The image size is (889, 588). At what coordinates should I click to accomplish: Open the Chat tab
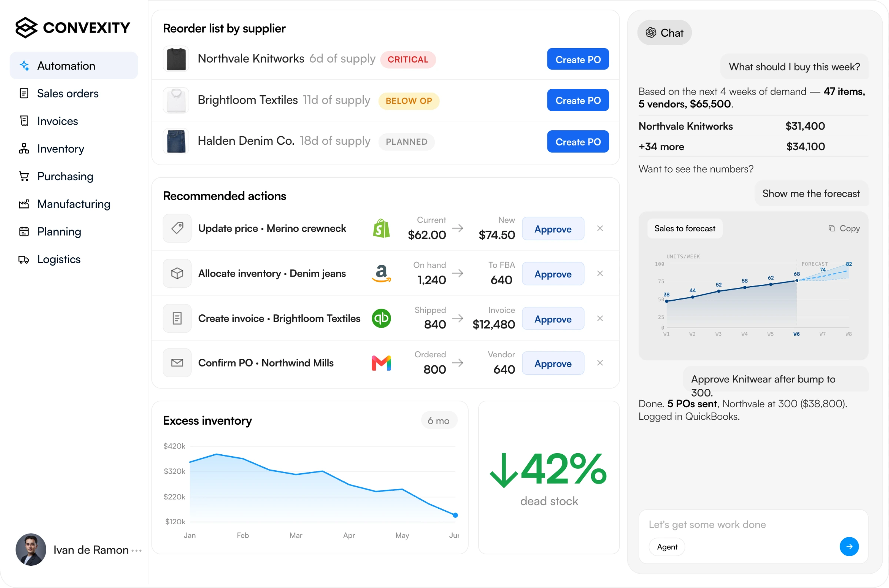pyautogui.click(x=664, y=33)
